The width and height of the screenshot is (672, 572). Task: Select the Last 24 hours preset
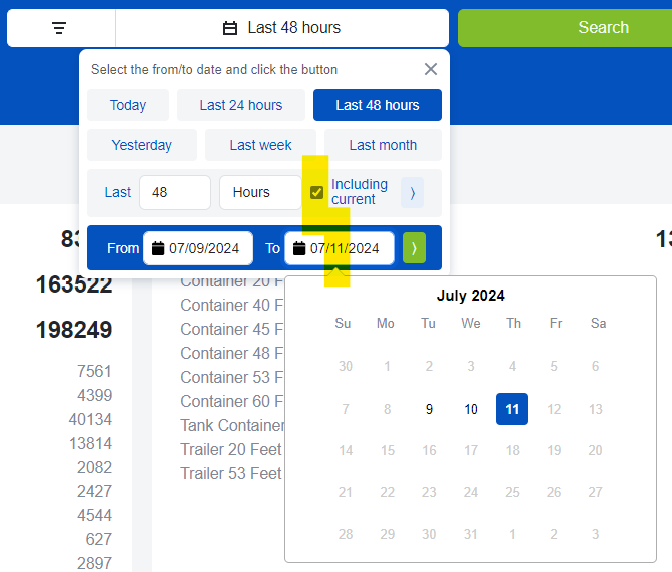[x=241, y=105]
